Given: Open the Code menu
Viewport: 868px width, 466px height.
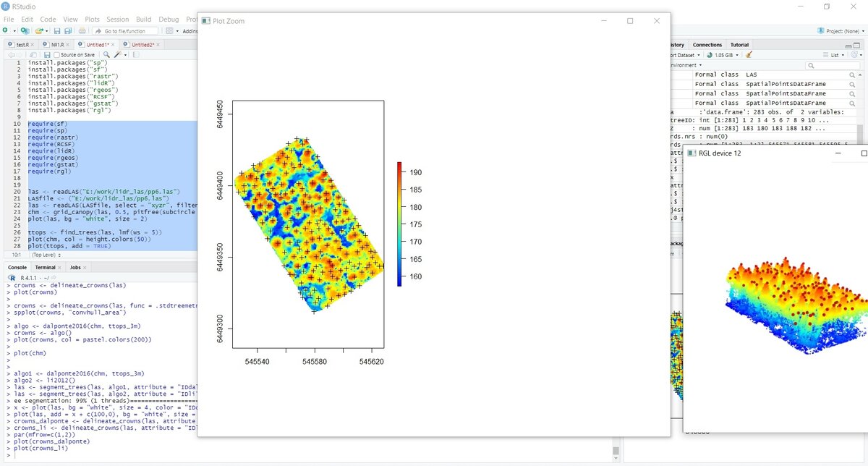Looking at the screenshot, I should coord(48,20).
